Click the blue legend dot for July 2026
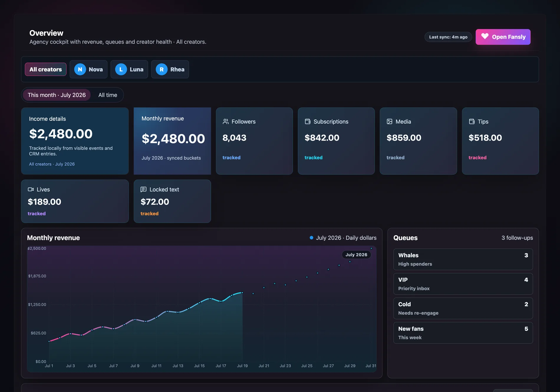Image resolution: width=560 pixels, height=392 pixels. coord(311,238)
